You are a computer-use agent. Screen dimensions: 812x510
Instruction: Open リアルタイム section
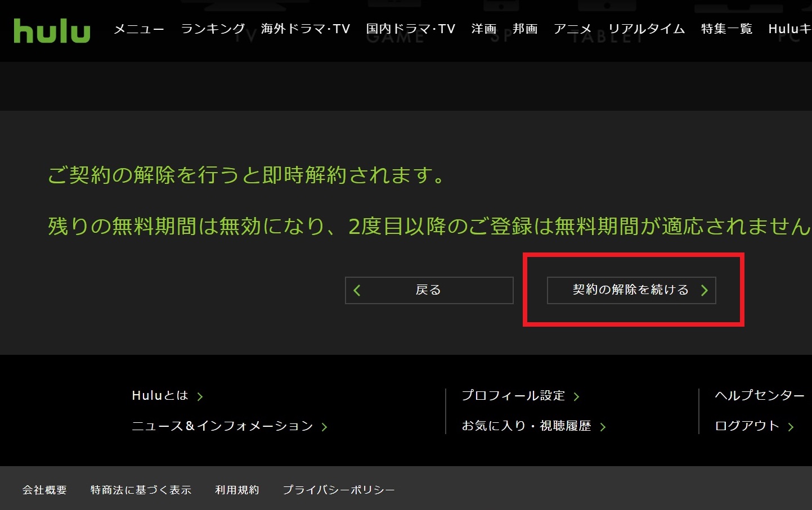646,29
